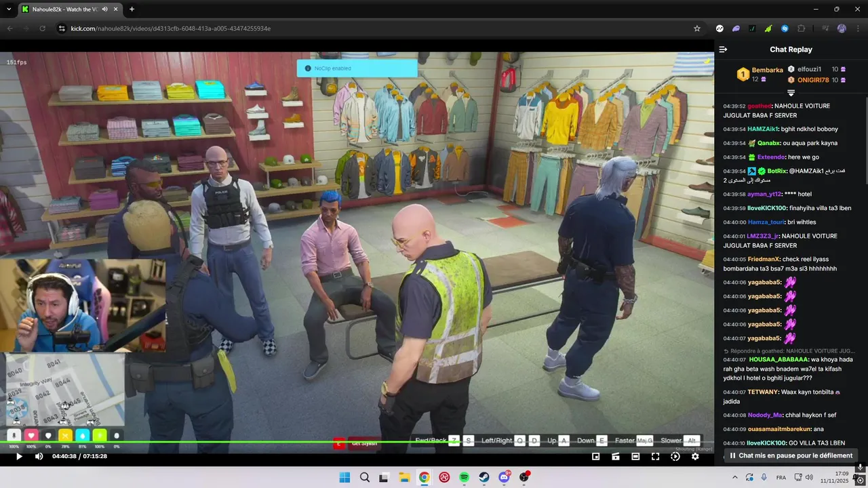Click the white wave extension icon
The width and height of the screenshot is (868, 488).
click(719, 28)
